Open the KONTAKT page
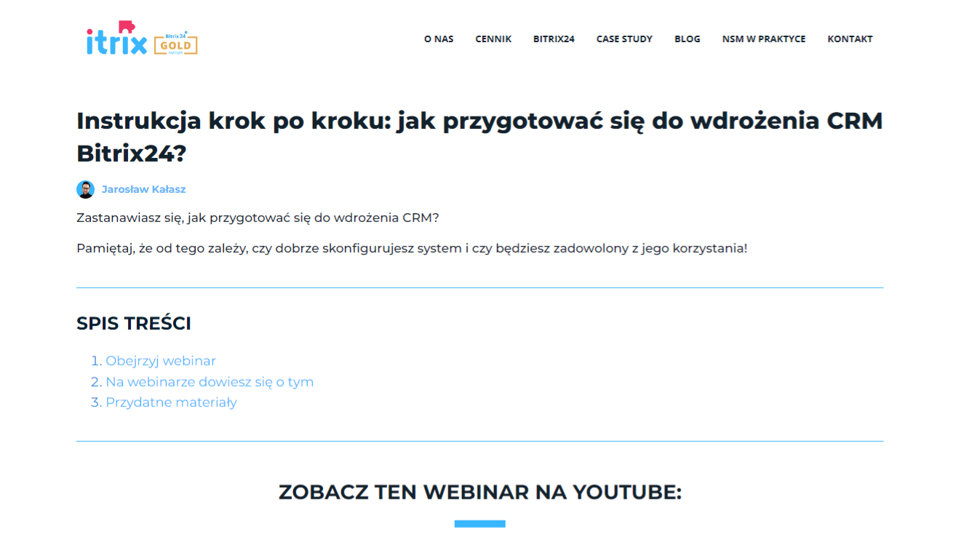The width and height of the screenshot is (980, 543). pos(850,39)
